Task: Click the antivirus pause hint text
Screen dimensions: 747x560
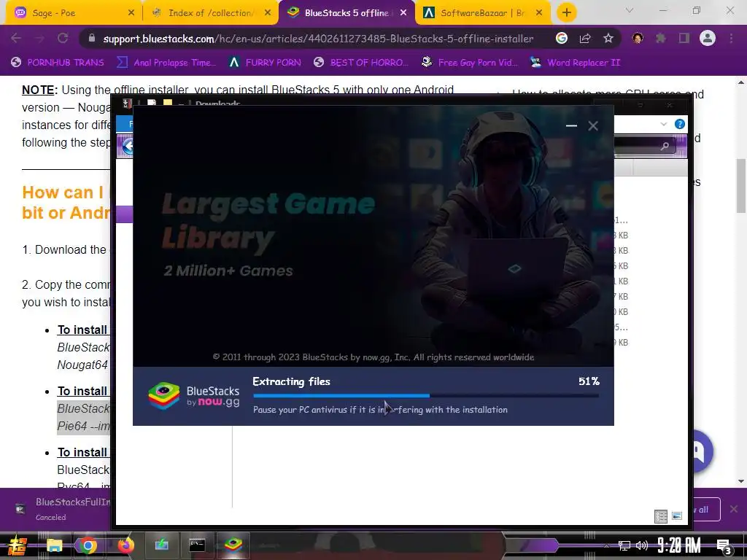Action: 380,410
